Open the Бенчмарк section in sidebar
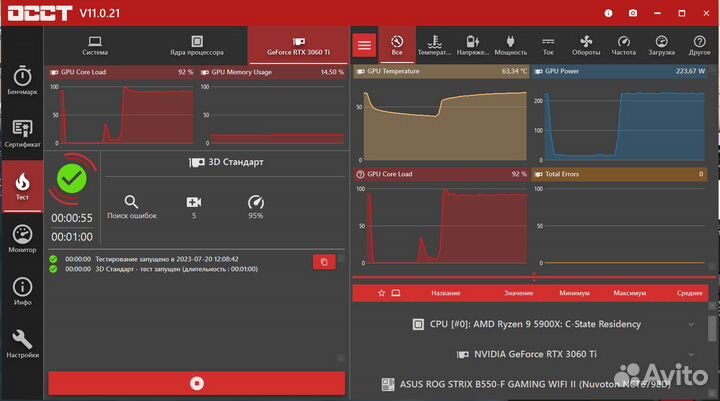This screenshot has height=401, width=720. [x=22, y=81]
